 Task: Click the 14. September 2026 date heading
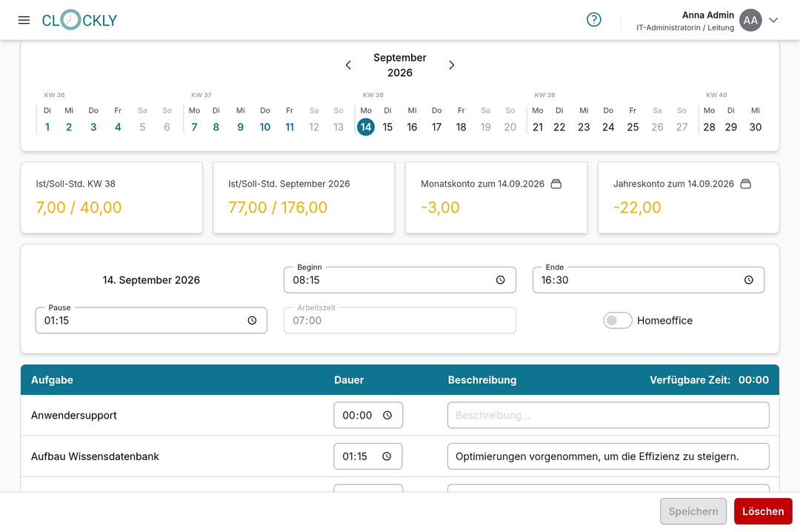[151, 280]
